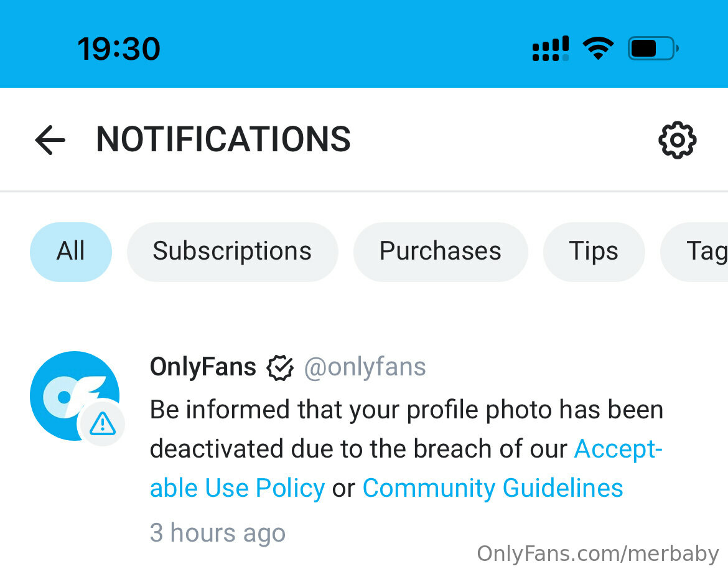
Task: Tap the cellular signal bars icon
Action: tap(551, 49)
